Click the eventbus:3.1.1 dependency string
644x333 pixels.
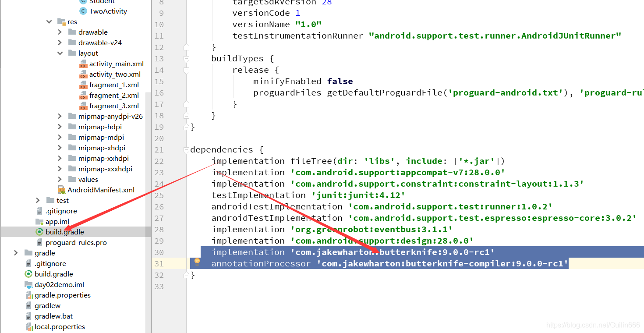pos(371,230)
